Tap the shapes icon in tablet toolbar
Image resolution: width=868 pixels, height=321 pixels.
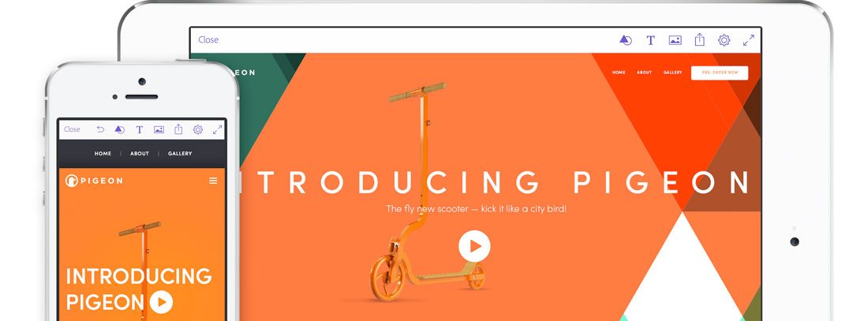point(626,40)
